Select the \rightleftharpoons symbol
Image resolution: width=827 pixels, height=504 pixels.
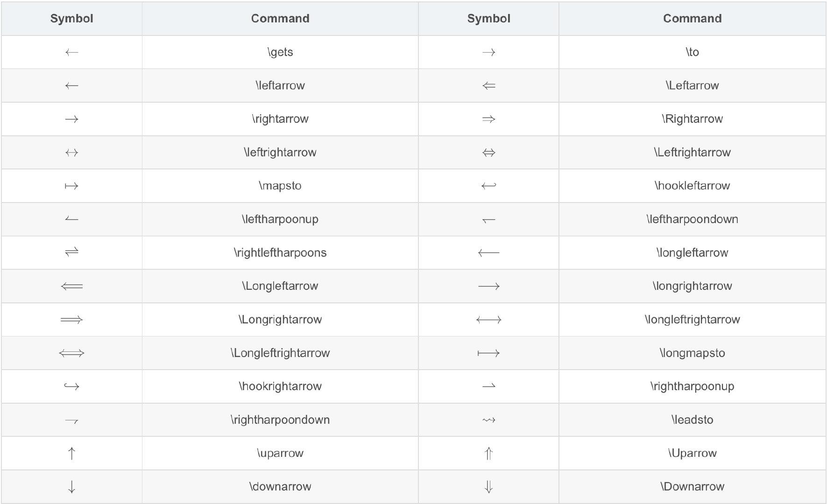pos(71,252)
